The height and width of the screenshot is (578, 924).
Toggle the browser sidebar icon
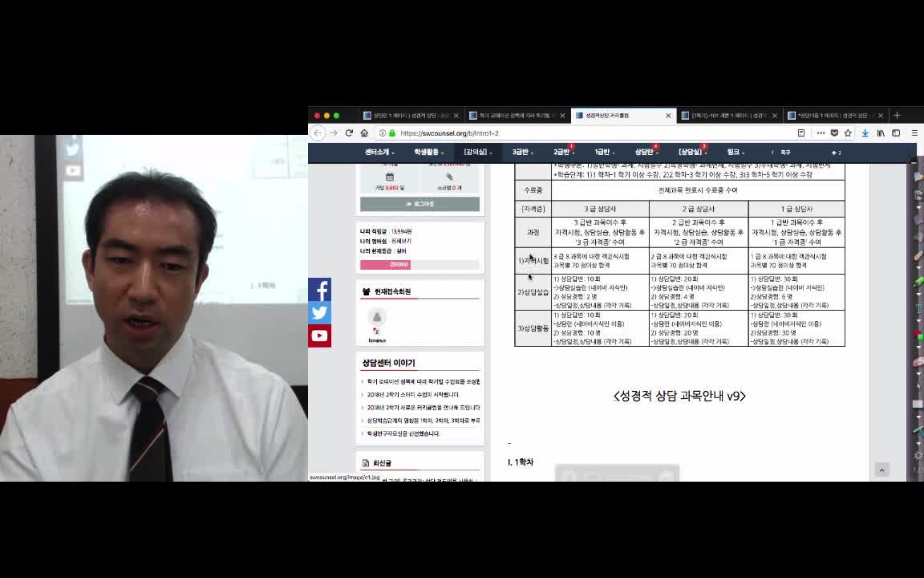click(896, 133)
